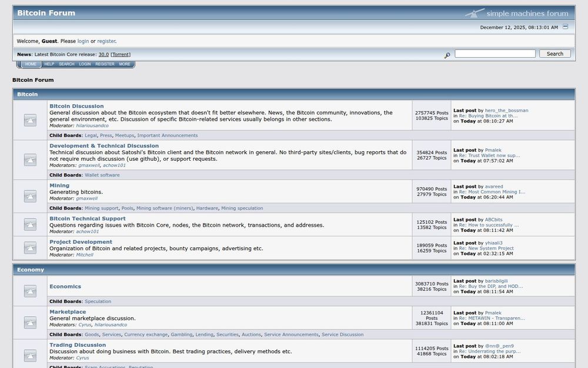This screenshot has height=368, width=588.
Task: Open the Trading Discussion board
Action: click(x=78, y=344)
